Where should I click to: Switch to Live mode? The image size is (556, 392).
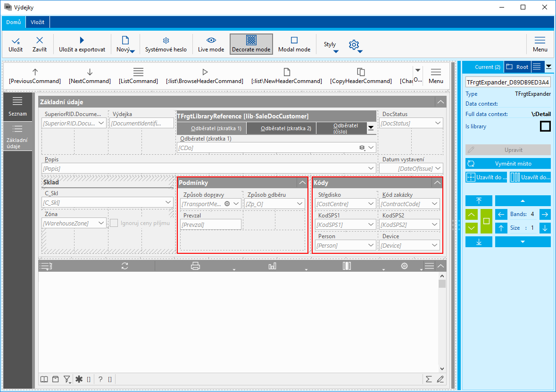(211, 44)
